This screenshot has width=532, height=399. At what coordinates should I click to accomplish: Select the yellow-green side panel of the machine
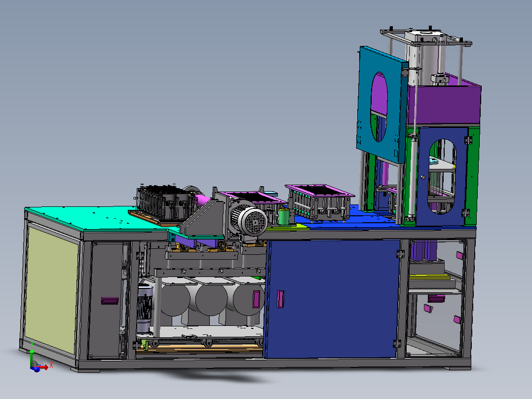point(52,290)
